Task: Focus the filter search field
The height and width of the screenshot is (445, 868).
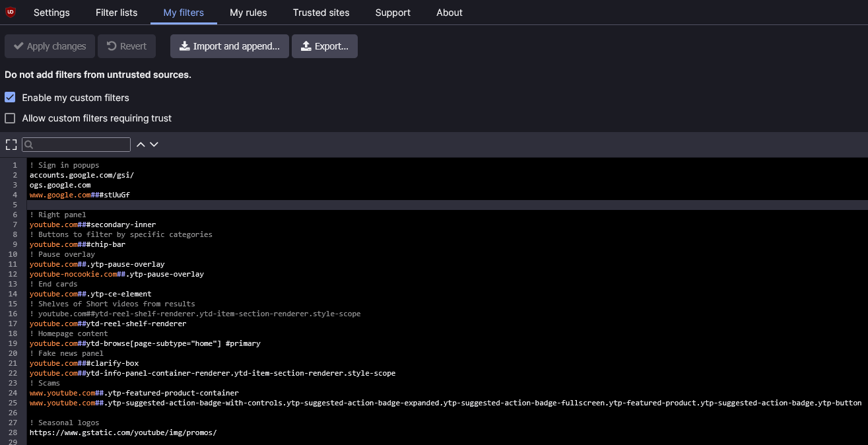Action: coord(77,145)
